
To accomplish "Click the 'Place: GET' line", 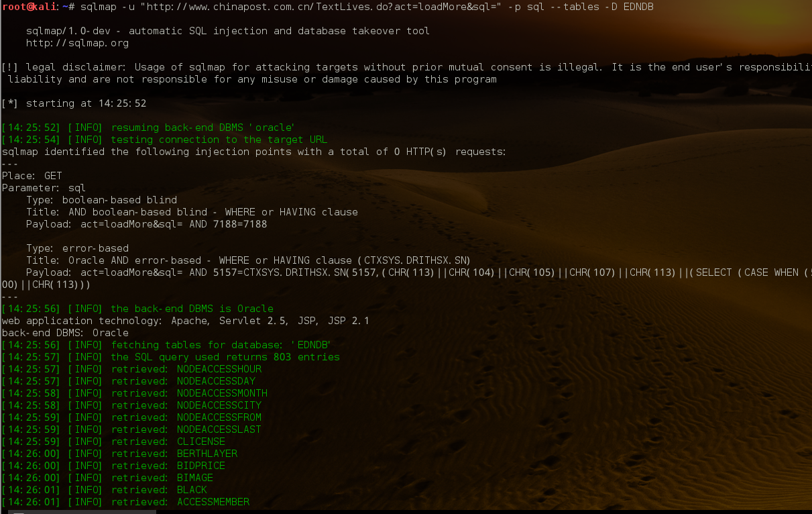I will pos(32,176).
